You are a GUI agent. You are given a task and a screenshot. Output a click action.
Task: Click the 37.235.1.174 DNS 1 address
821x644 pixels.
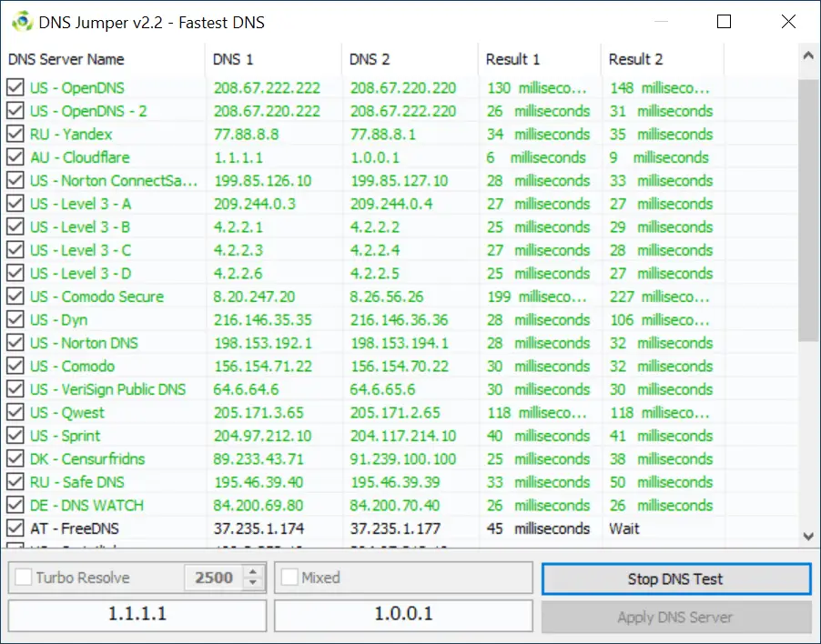coord(258,528)
